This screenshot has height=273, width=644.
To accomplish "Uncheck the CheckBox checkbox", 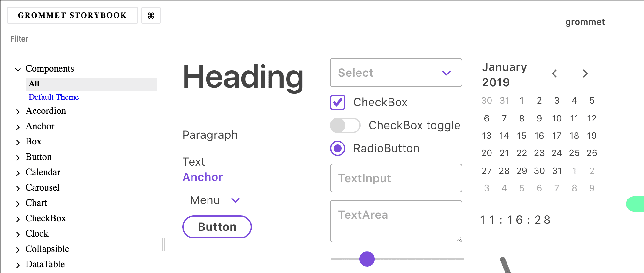I will (338, 102).
